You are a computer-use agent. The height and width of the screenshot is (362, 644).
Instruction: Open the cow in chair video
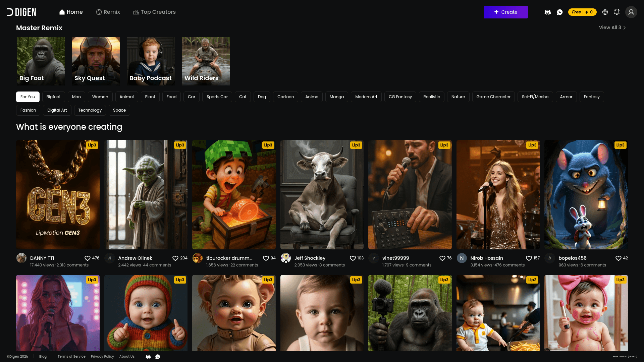click(x=322, y=195)
